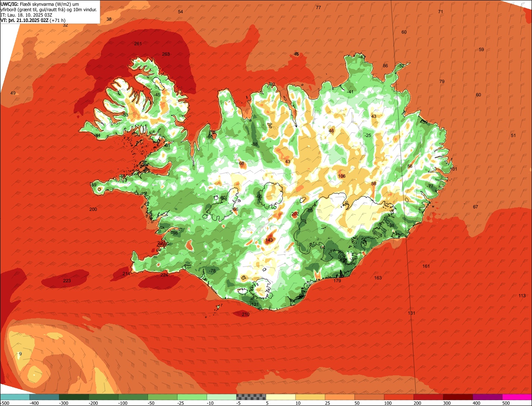Click the map value 49 on the left edge
Viewport: 532px width, 406px height.
tap(13, 93)
